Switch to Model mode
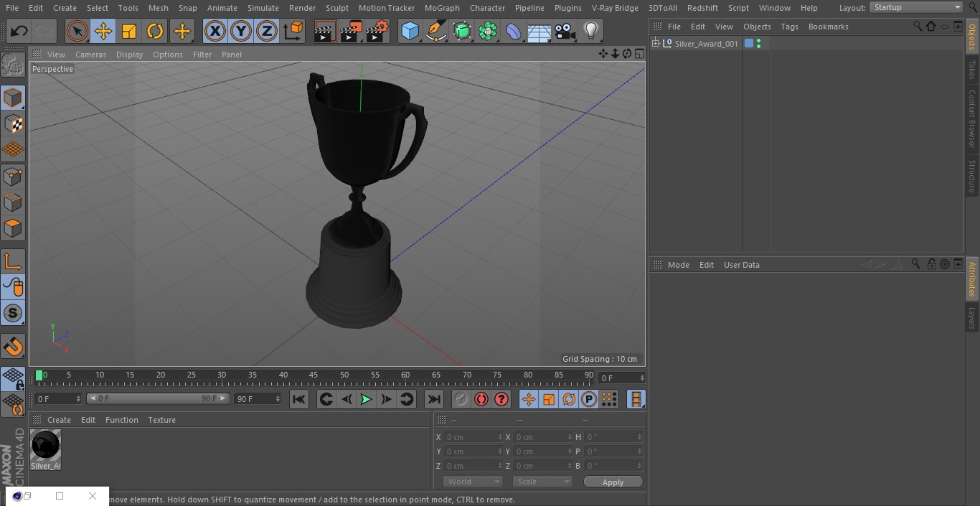This screenshot has height=506, width=980. point(13,98)
